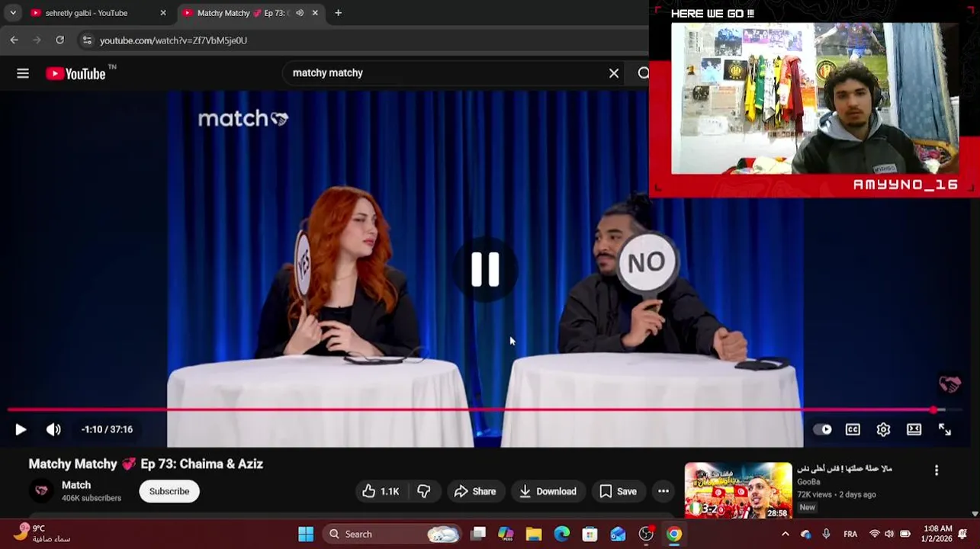Image resolution: width=980 pixels, height=549 pixels.
Task: Open the Wi-Fi quick settings
Action: pos(875,534)
